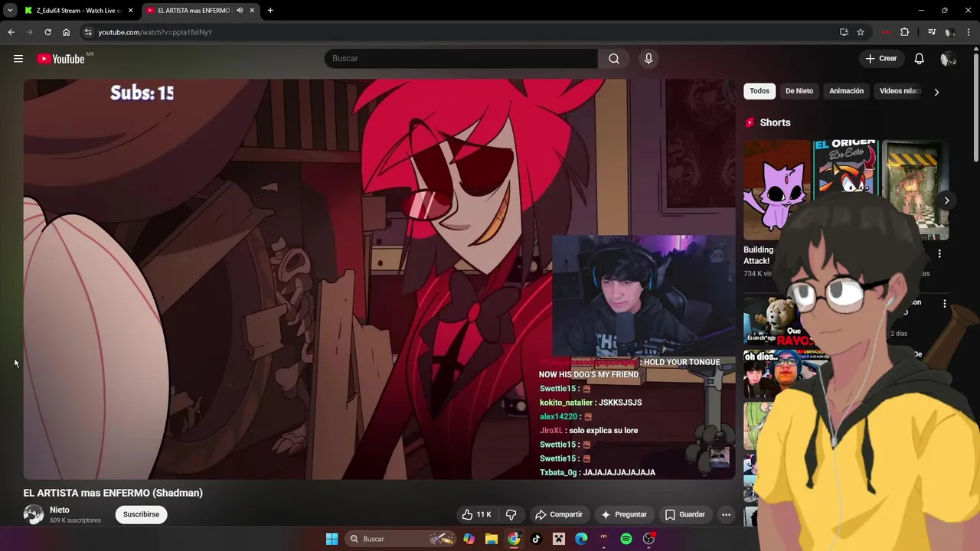The height and width of the screenshot is (551, 980).
Task: Click the YouTube Buscar search field
Action: click(x=461, y=59)
